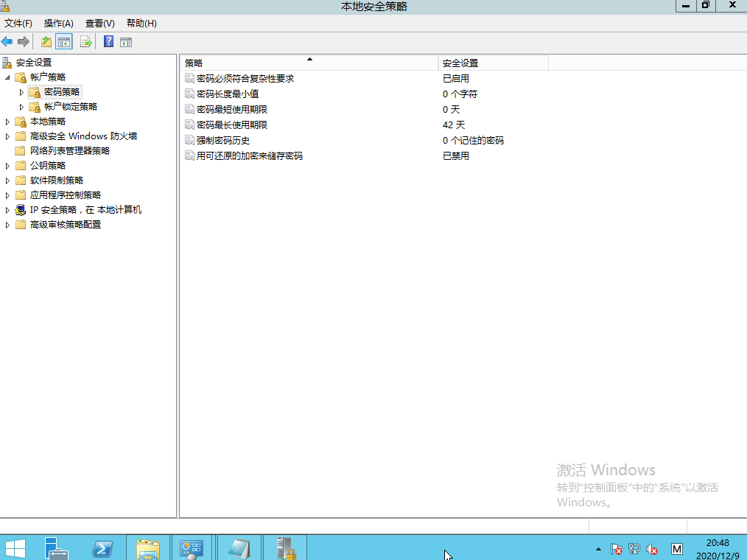
Task: Open the 操作 menu
Action: coord(57,23)
